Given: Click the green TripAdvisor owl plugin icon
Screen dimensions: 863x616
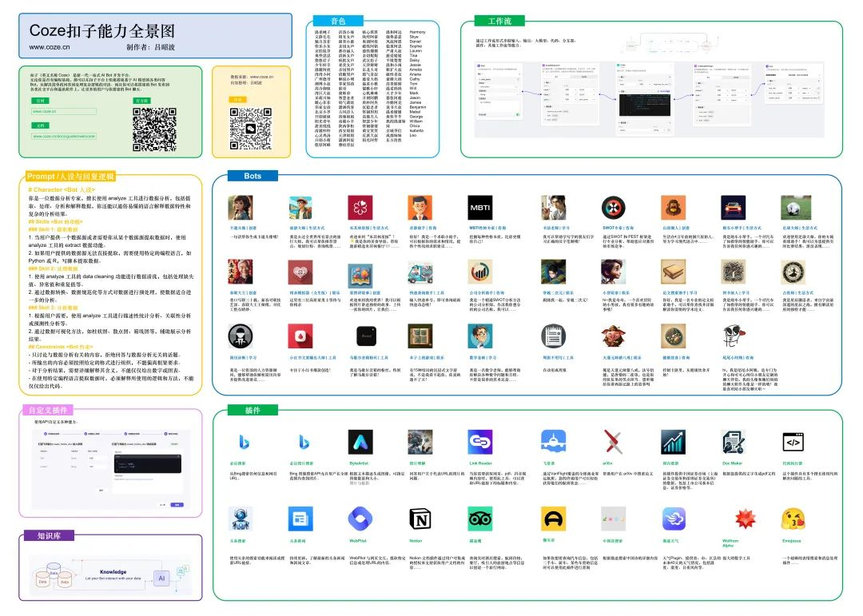Looking at the screenshot, I should coord(480,519).
